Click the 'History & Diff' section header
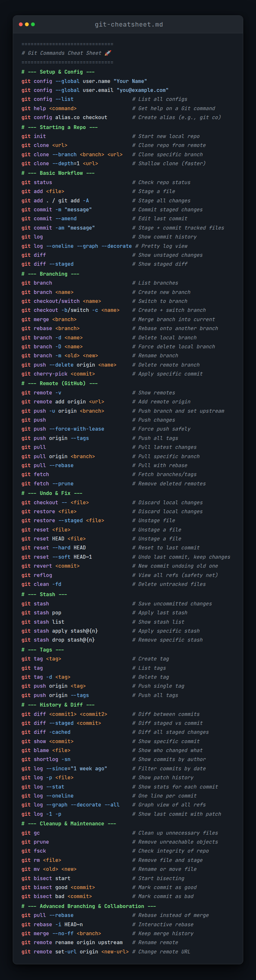Screen dimensions: 256x980 pos(58,705)
